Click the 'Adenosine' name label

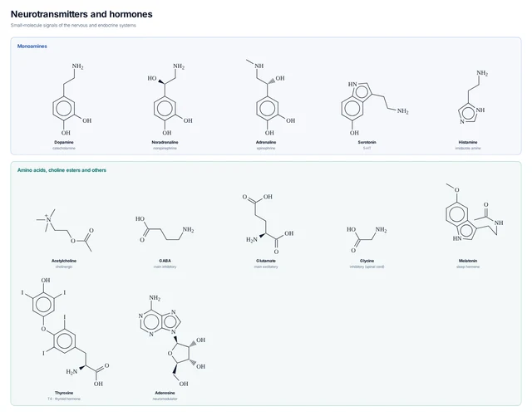[165, 393]
